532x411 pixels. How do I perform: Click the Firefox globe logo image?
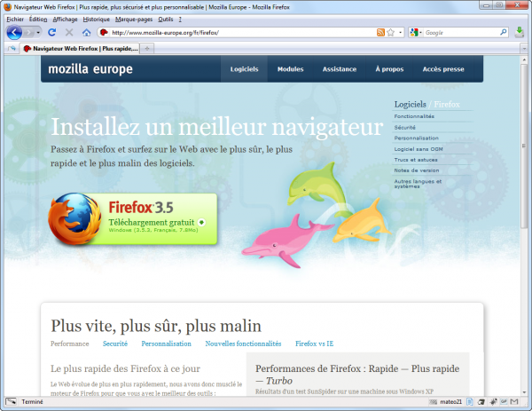coord(74,218)
